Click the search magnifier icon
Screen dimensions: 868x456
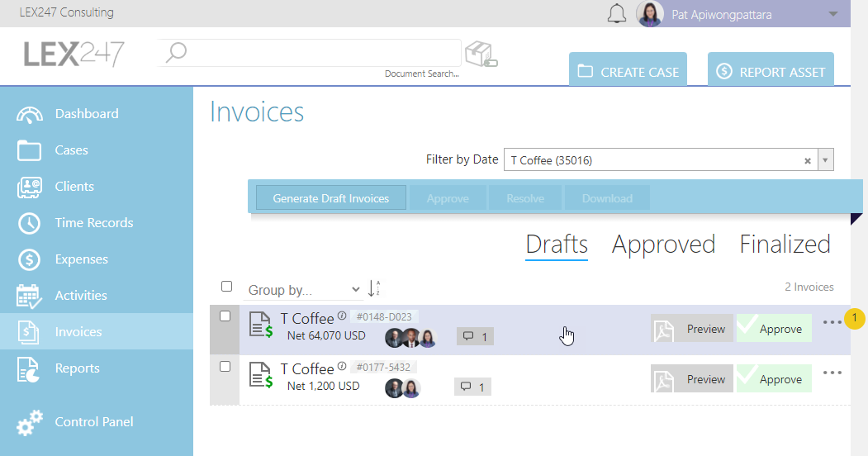176,53
